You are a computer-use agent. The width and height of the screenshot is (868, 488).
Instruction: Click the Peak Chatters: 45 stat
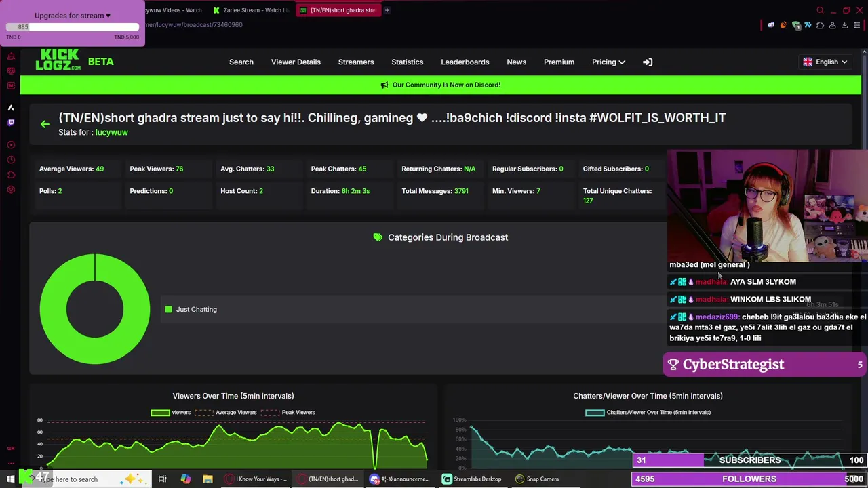(x=338, y=169)
